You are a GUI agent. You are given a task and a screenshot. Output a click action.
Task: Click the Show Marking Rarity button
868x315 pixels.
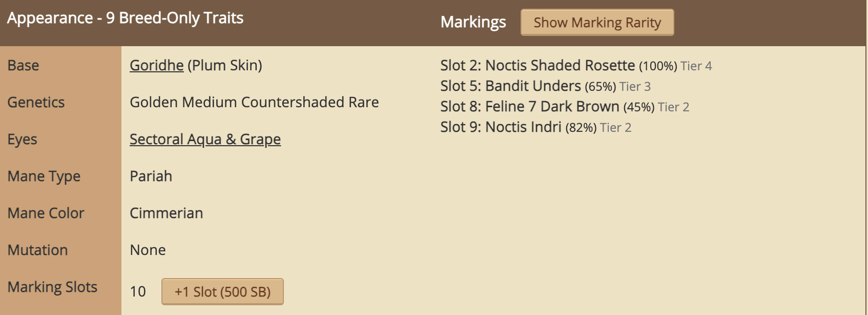(x=597, y=23)
